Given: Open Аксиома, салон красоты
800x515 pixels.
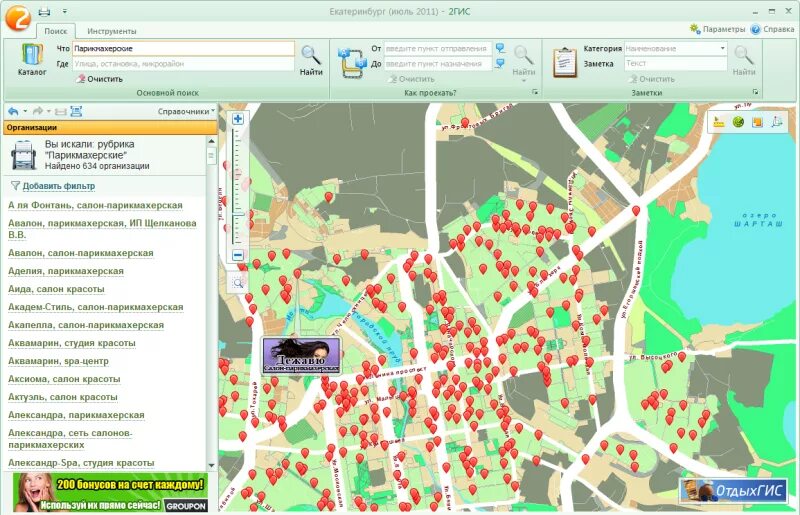Looking at the screenshot, I should [x=64, y=379].
